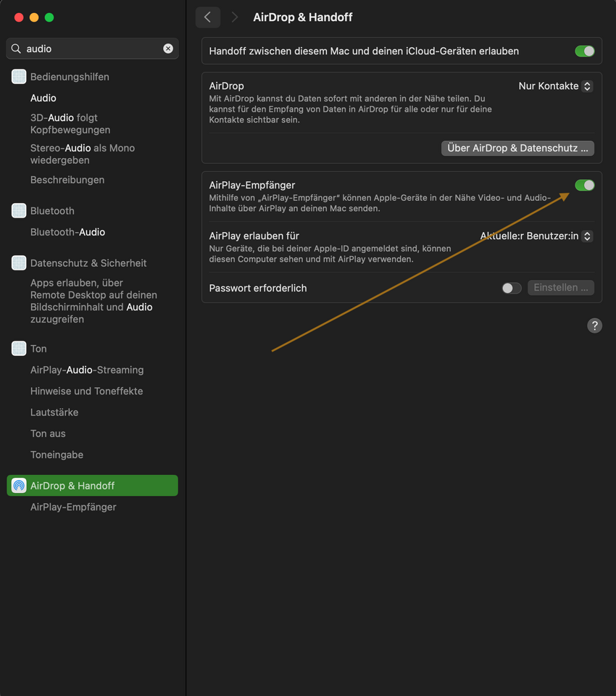The width and height of the screenshot is (616, 696).
Task: Go back with the left chevron
Action: (x=208, y=17)
